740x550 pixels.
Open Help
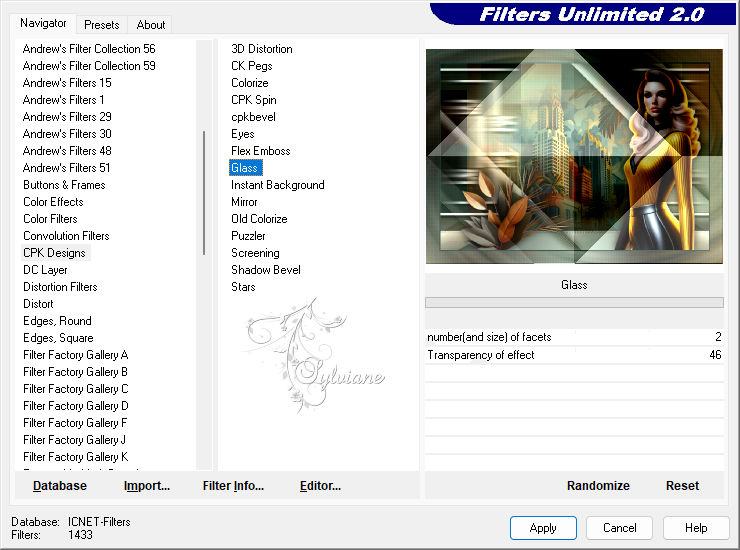coord(696,528)
